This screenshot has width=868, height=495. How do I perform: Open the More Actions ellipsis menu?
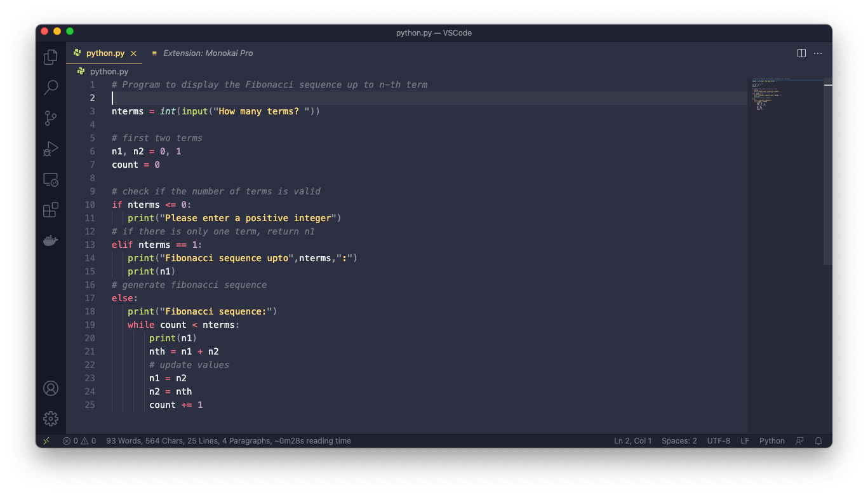click(818, 53)
